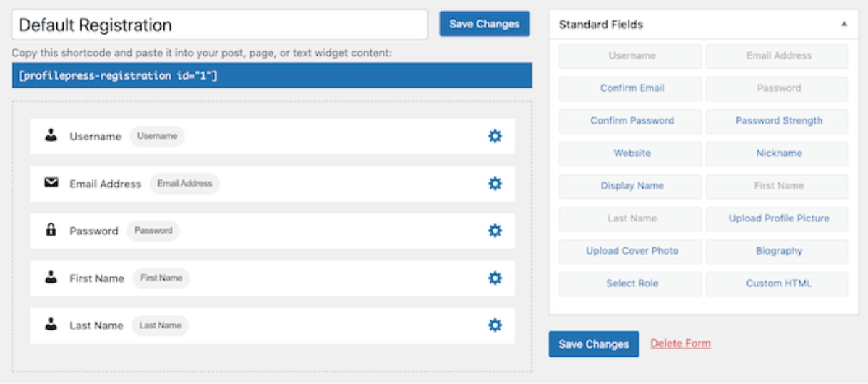Click the envelope icon in Email Address row
The height and width of the screenshot is (384, 868).
(x=51, y=184)
